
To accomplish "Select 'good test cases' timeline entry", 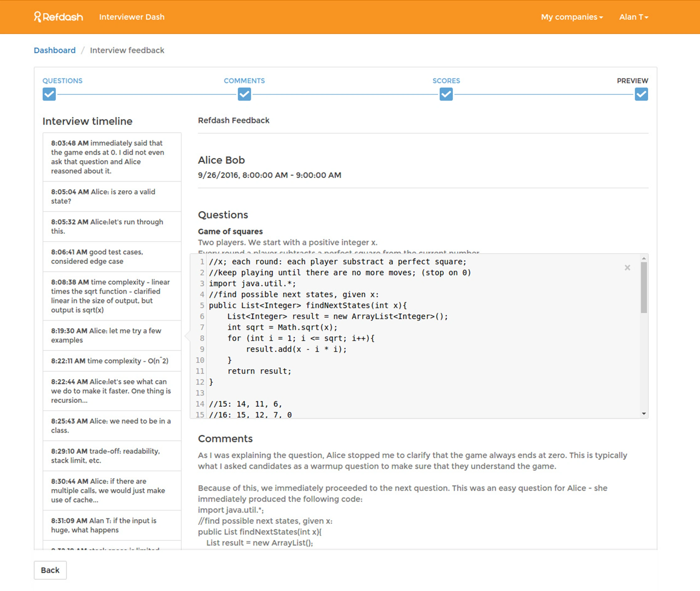I will tap(112, 257).
